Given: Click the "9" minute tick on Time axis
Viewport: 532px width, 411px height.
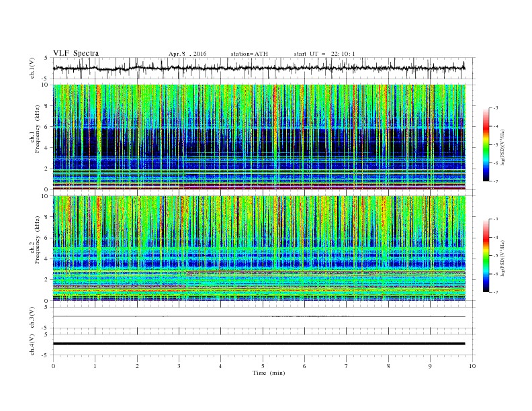Looking at the screenshot, I should click(430, 366).
